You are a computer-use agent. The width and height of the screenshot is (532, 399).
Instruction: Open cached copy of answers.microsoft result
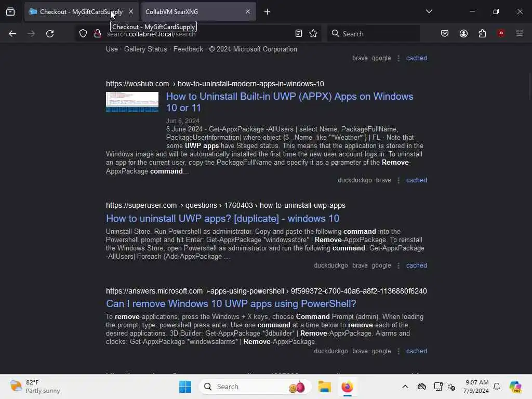click(x=417, y=351)
